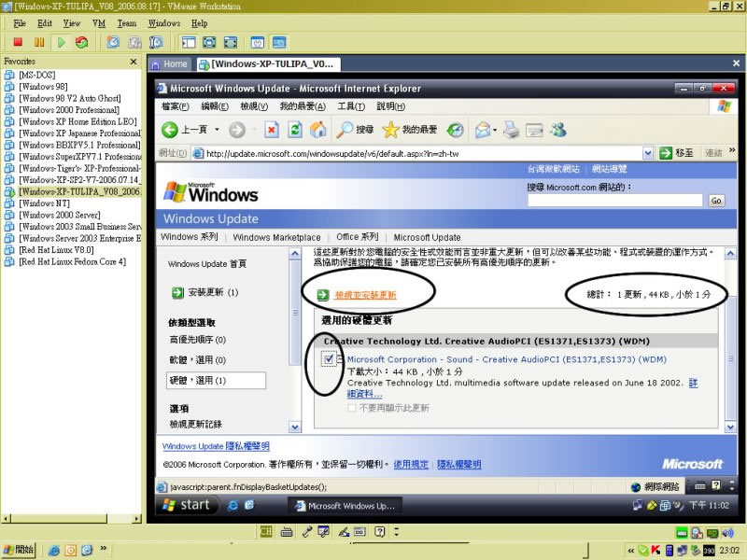This screenshot has height=560, width=747.
Task: Take VM snapshot toolbar icon
Action: 113,42
